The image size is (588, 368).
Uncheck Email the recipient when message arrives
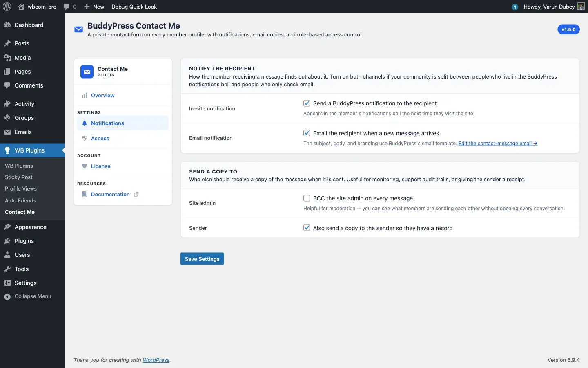[x=307, y=133]
